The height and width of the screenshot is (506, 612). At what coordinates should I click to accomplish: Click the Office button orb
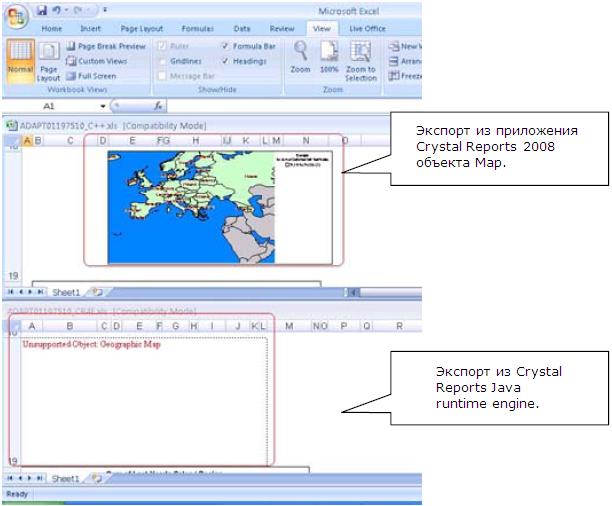(16, 16)
